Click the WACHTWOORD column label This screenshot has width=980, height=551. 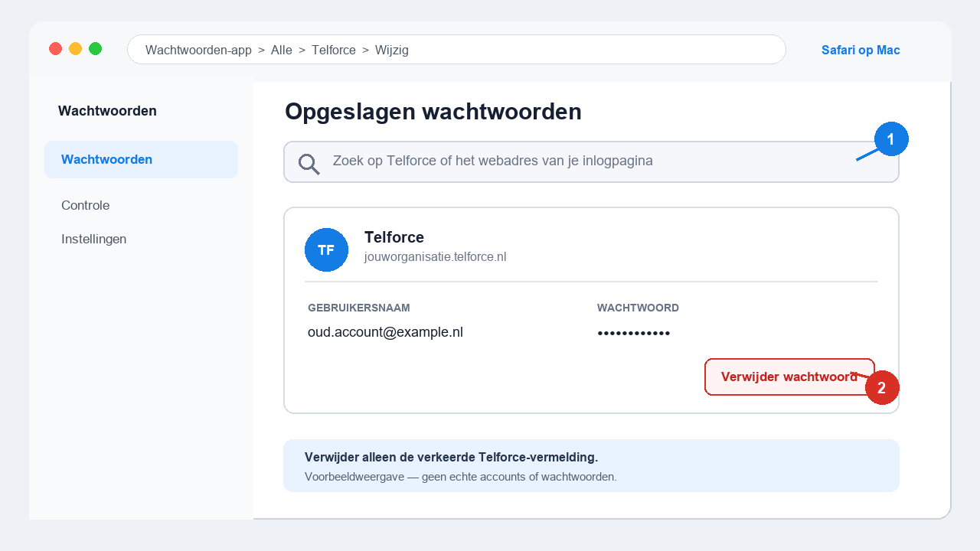[x=638, y=308]
